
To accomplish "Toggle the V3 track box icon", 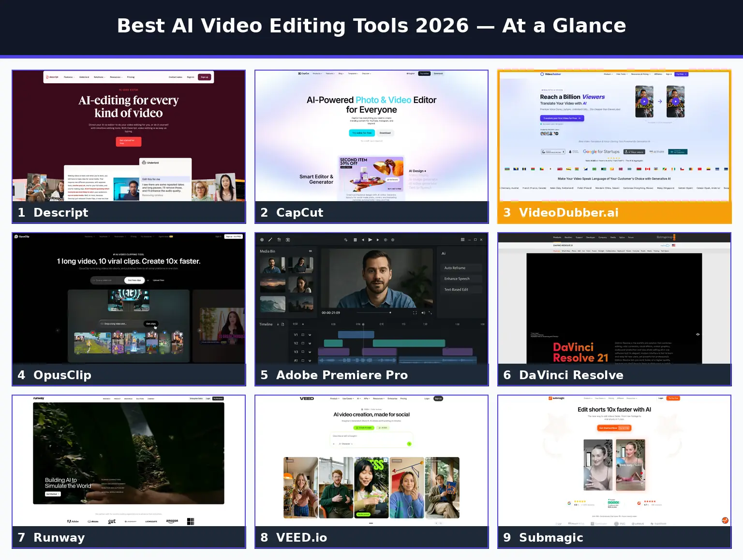I will [303, 352].
